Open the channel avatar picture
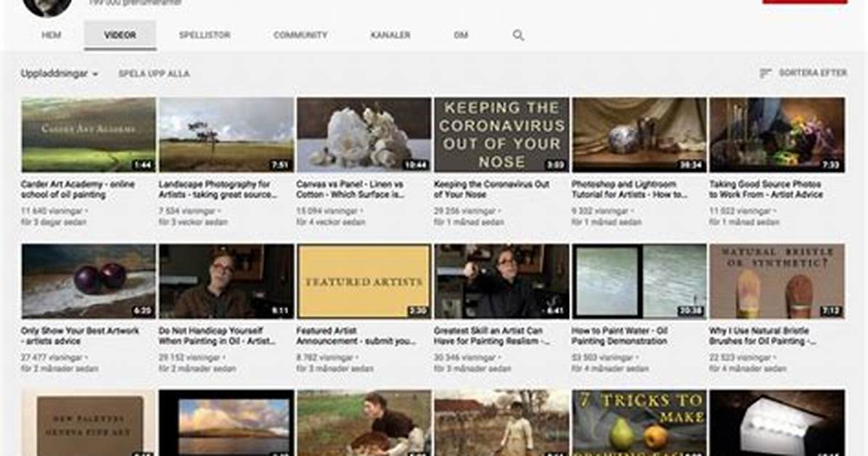Image resolution: width=868 pixels, height=456 pixels. [x=48, y=6]
